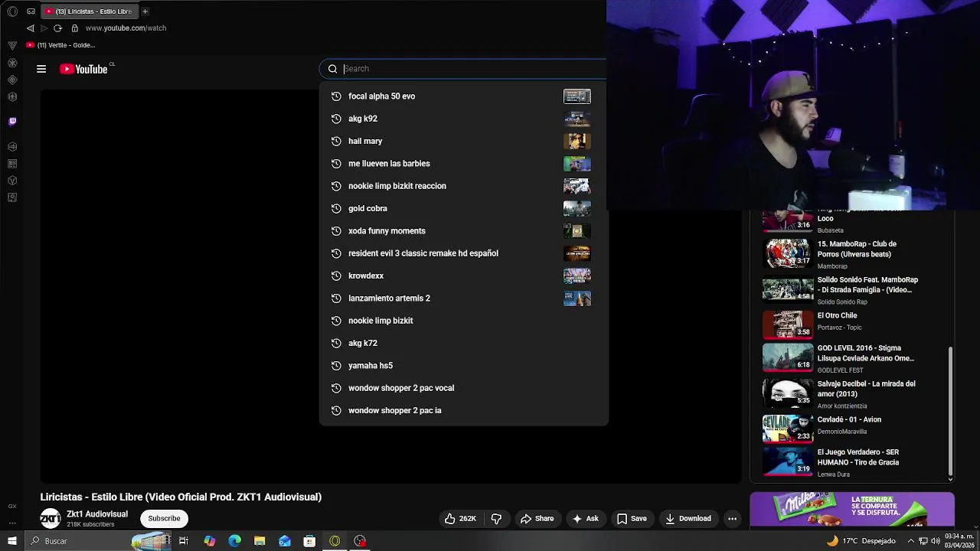Choose suggestion resident evil 3 classic remake
Viewport: 980px width, 551px height.
click(x=463, y=253)
